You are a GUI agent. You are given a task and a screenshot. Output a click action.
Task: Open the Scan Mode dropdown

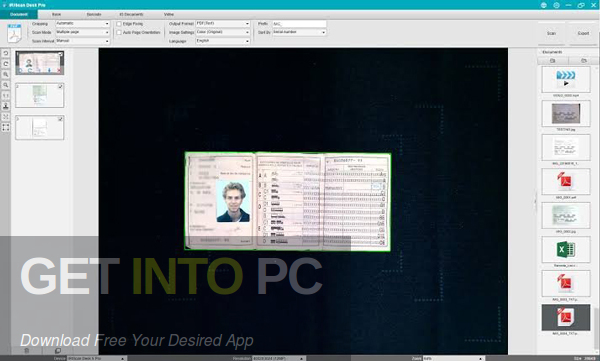pos(82,33)
